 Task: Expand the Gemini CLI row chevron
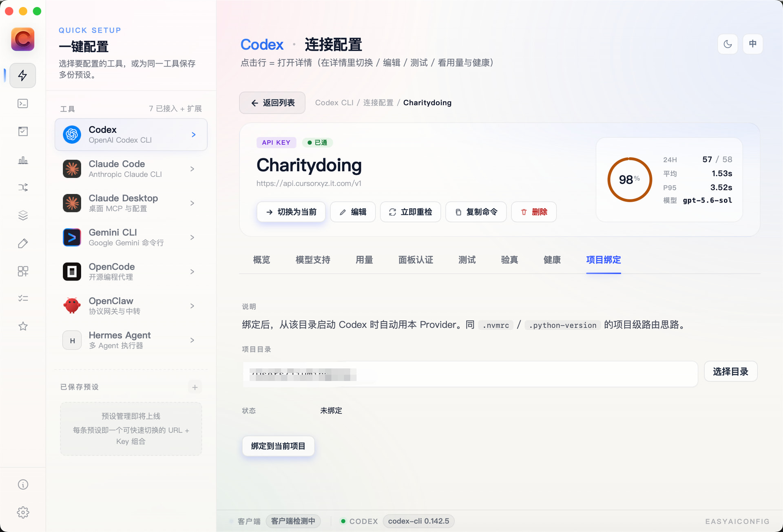(192, 237)
